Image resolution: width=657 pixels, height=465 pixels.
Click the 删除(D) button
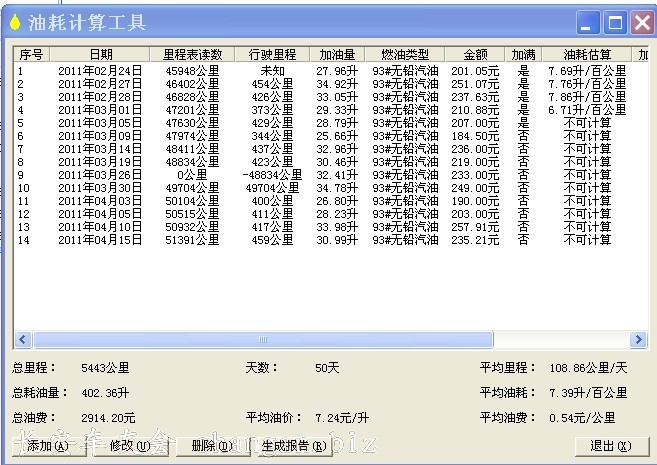tap(212, 446)
